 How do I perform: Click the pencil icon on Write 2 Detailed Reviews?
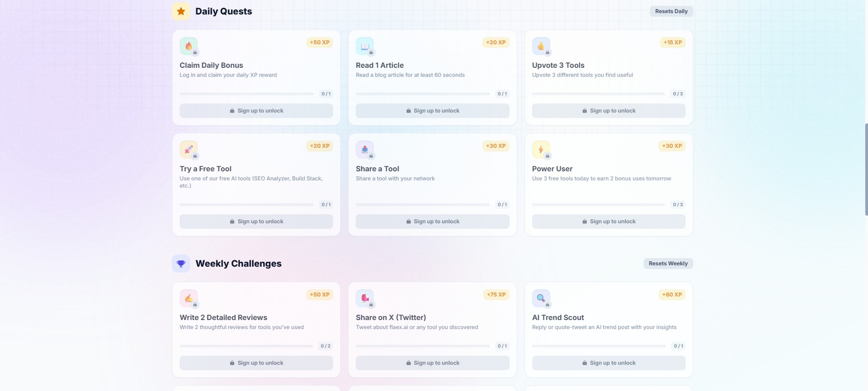188,298
